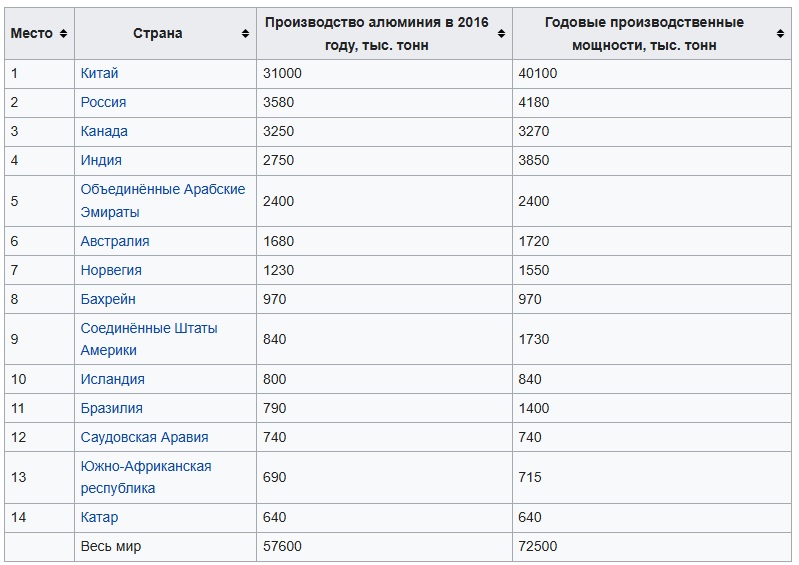Screen dimensions: 799x565
Task: Open the Норвегия link
Action: pos(111,271)
